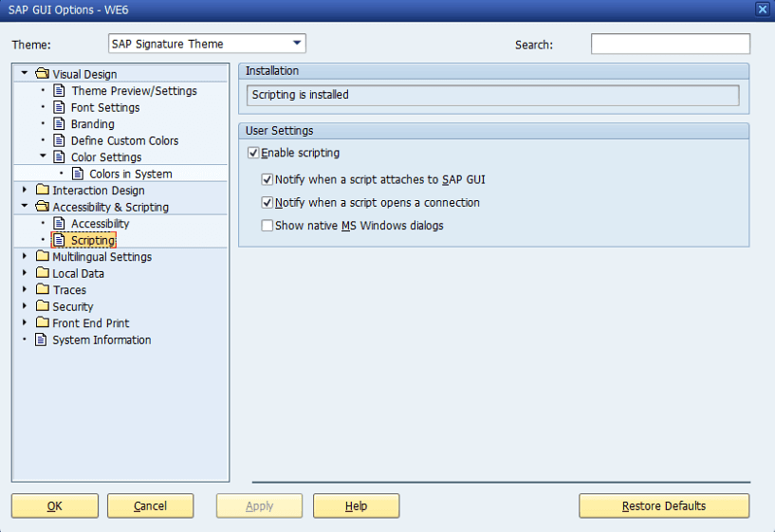This screenshot has height=532, width=775.
Task: Open the Theme dropdown list
Action: [x=297, y=44]
